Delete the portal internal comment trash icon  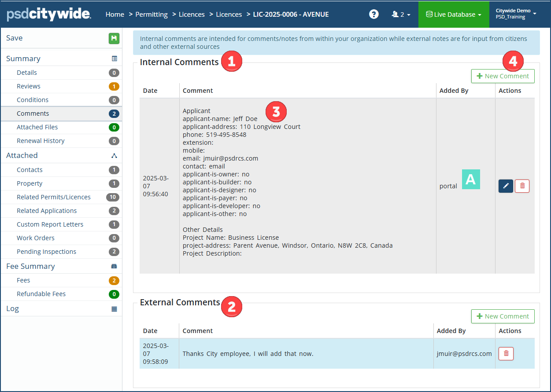coord(522,186)
